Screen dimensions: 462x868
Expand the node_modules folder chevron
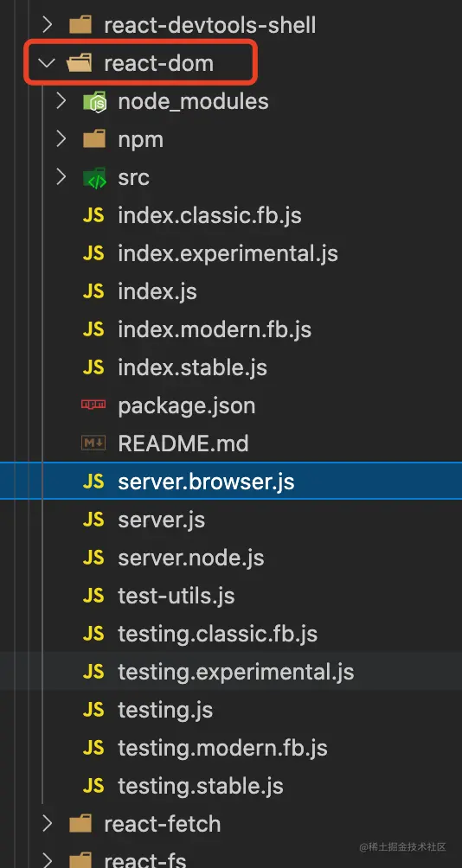click(x=61, y=101)
